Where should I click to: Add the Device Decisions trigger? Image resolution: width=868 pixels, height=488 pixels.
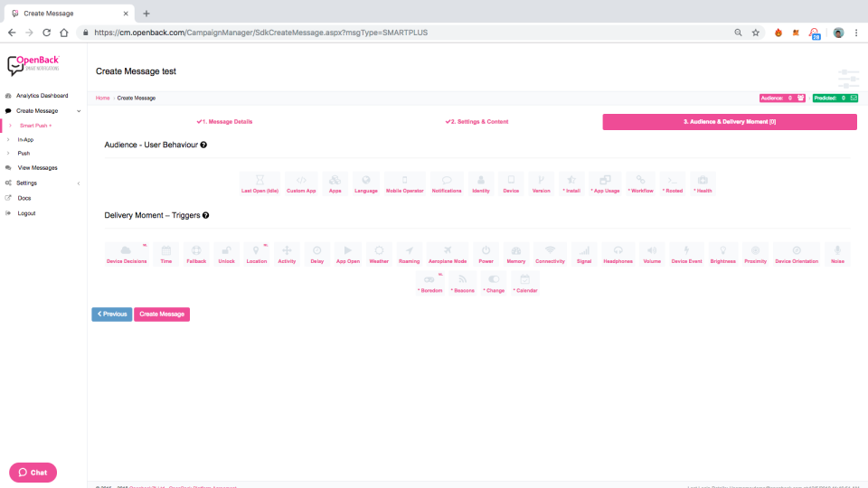(127, 254)
